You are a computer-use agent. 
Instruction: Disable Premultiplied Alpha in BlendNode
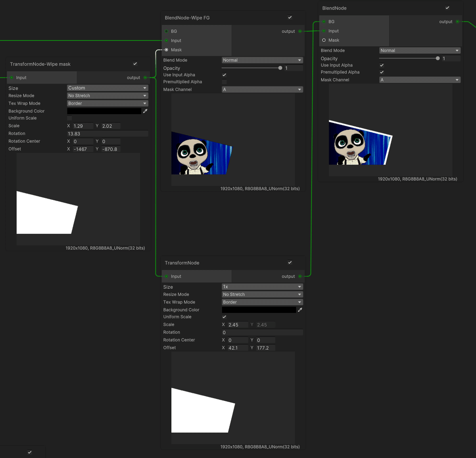(382, 72)
